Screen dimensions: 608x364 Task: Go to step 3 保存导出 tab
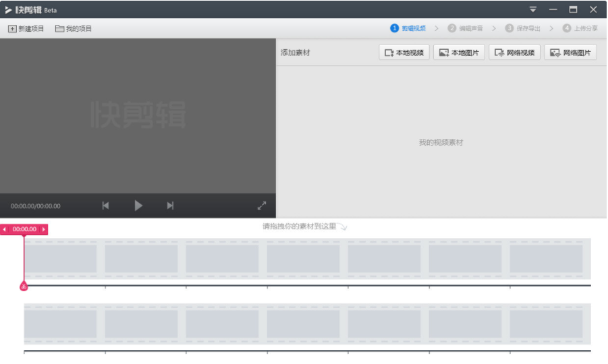click(x=523, y=28)
